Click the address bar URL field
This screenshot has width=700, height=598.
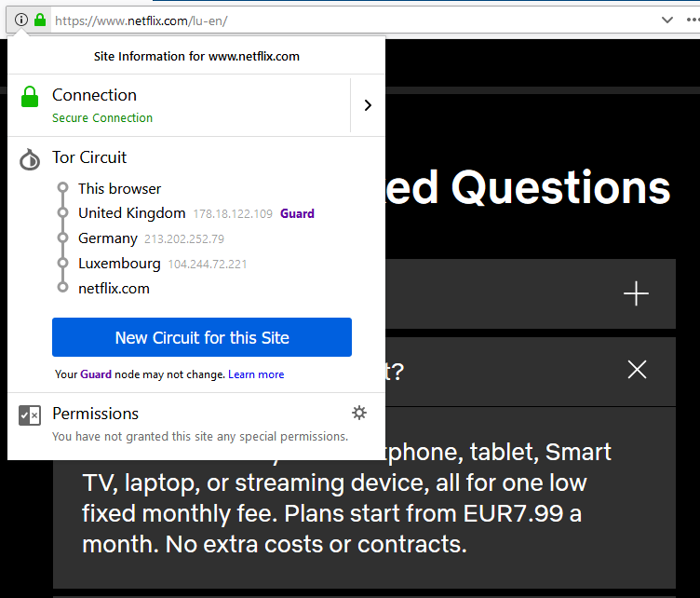[x=353, y=20]
